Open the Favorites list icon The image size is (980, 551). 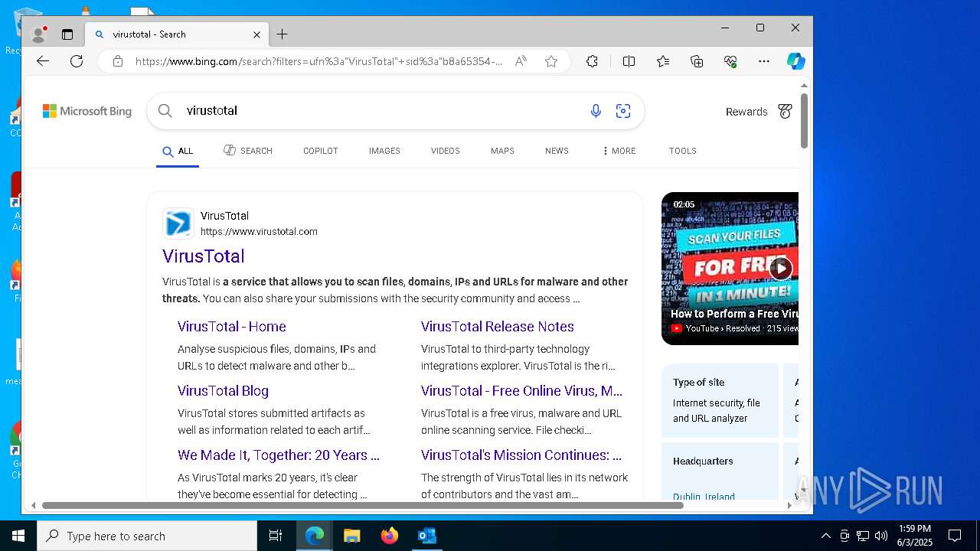(663, 61)
